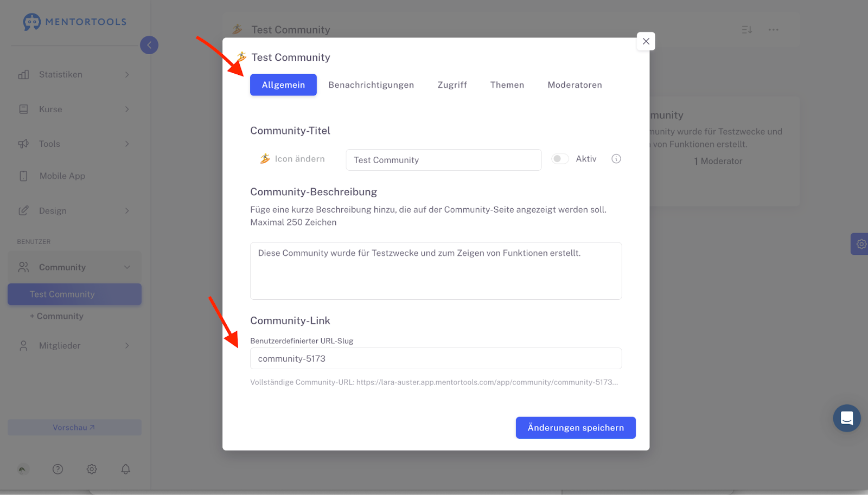Screen dimensions: 868x495
Task: Open the Zugriff tab
Action: click(x=452, y=85)
